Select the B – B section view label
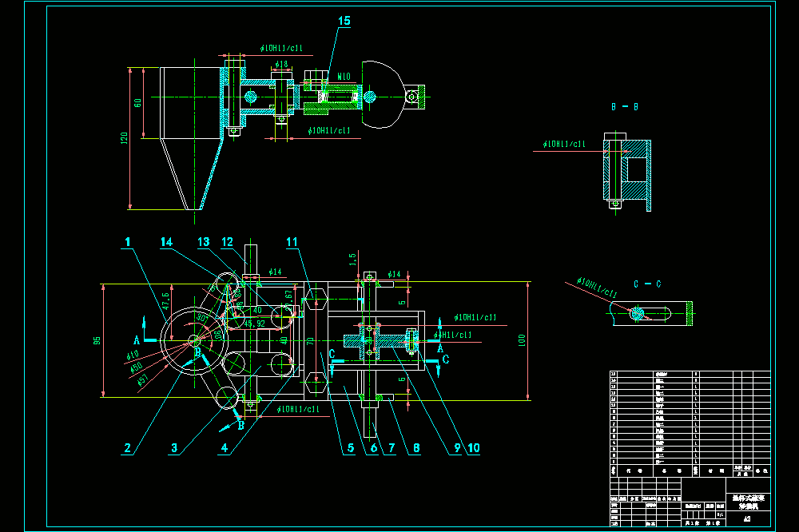The image size is (799, 532). click(x=625, y=107)
